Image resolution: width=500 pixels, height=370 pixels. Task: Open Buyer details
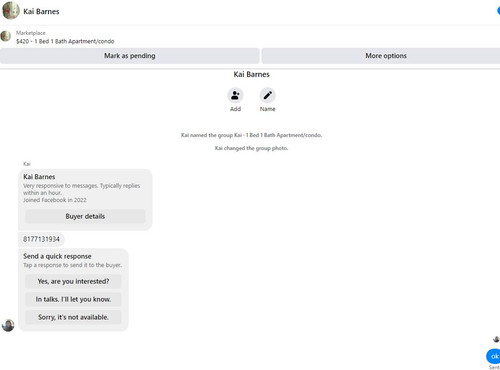[x=85, y=216]
